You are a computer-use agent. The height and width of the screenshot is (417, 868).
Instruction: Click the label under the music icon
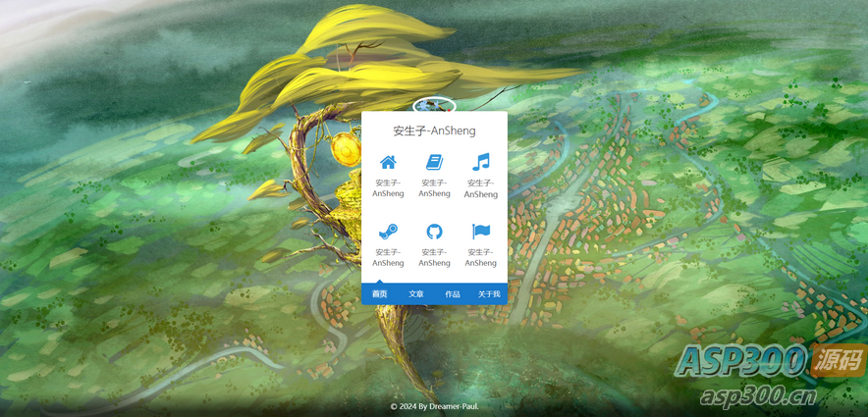480,188
